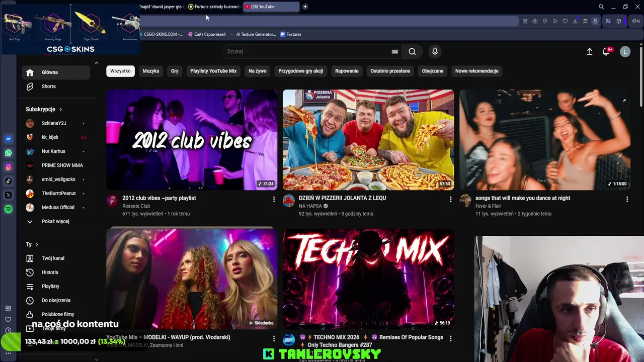
Task: Open the 'SzklanaY2J' subscription channel
Action: point(56,123)
